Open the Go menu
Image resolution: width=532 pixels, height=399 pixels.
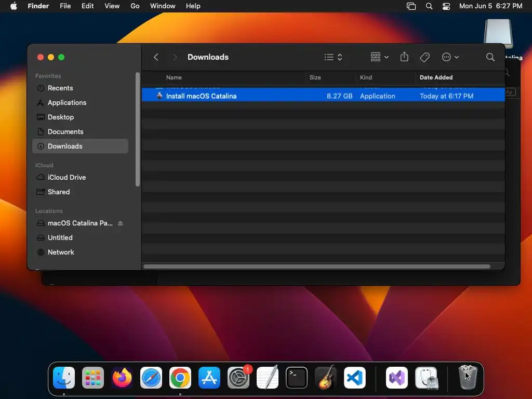tap(135, 6)
